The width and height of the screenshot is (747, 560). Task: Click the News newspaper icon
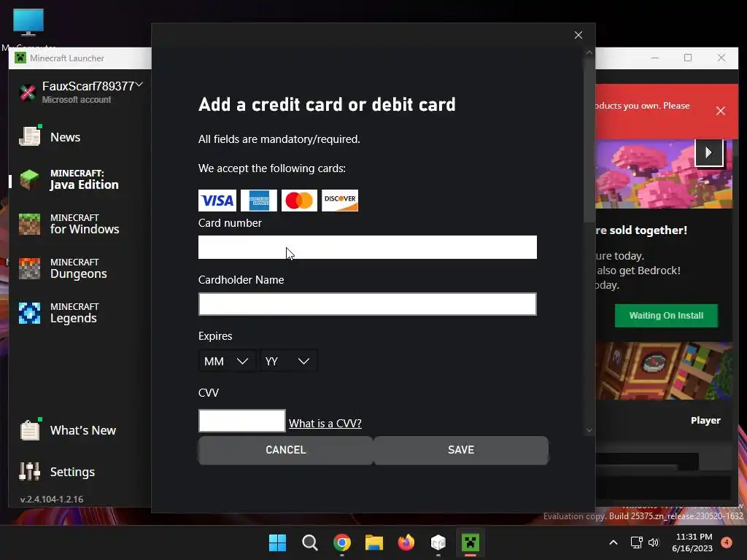30,136
